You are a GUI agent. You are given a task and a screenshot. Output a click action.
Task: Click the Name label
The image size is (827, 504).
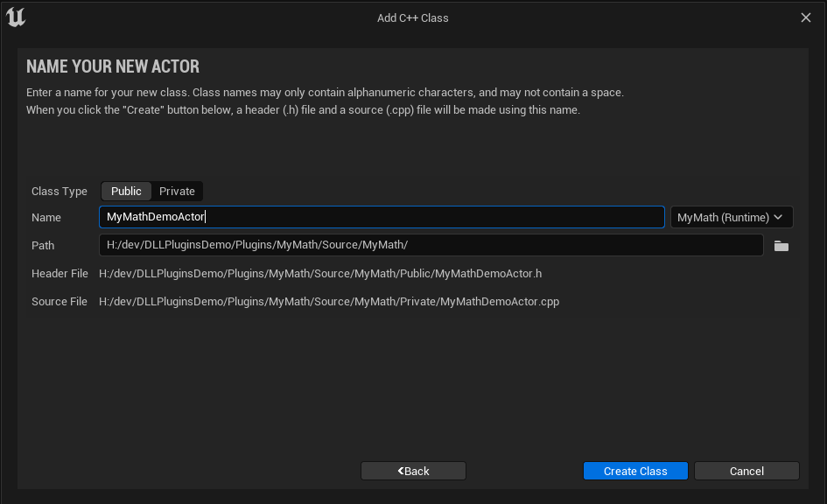point(46,218)
